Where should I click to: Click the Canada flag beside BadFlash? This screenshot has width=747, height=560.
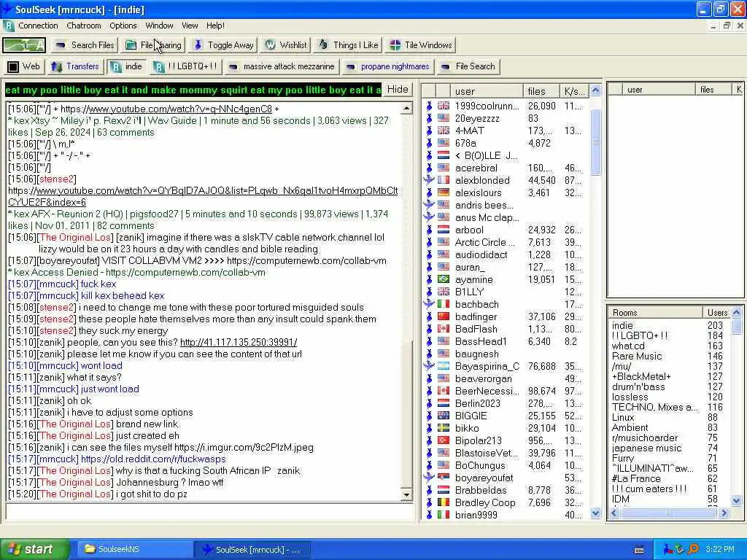coord(444,329)
